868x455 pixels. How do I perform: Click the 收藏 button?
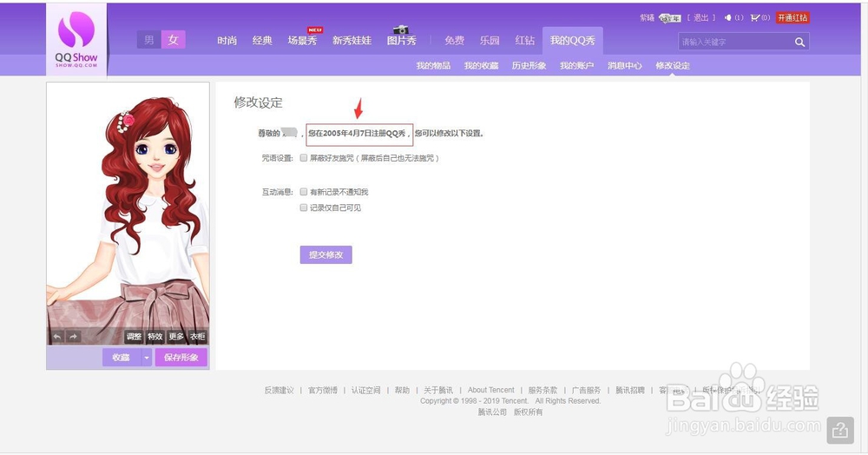coord(122,358)
